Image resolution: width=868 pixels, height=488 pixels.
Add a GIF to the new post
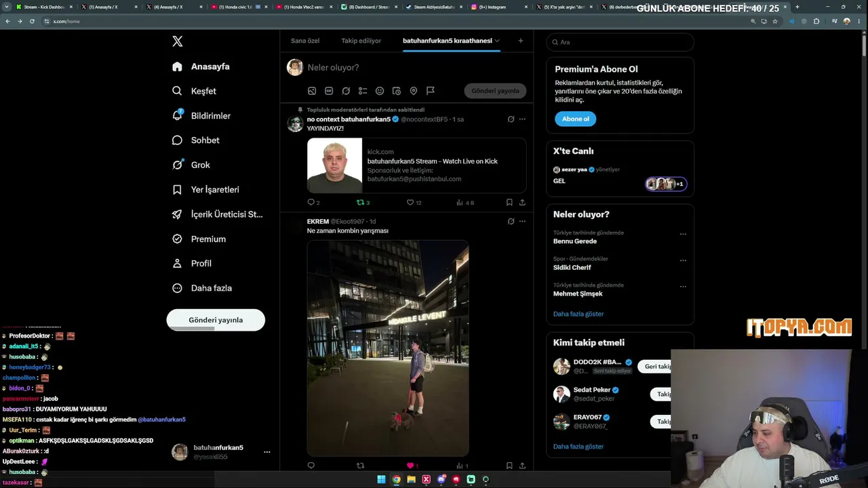pos(329,91)
